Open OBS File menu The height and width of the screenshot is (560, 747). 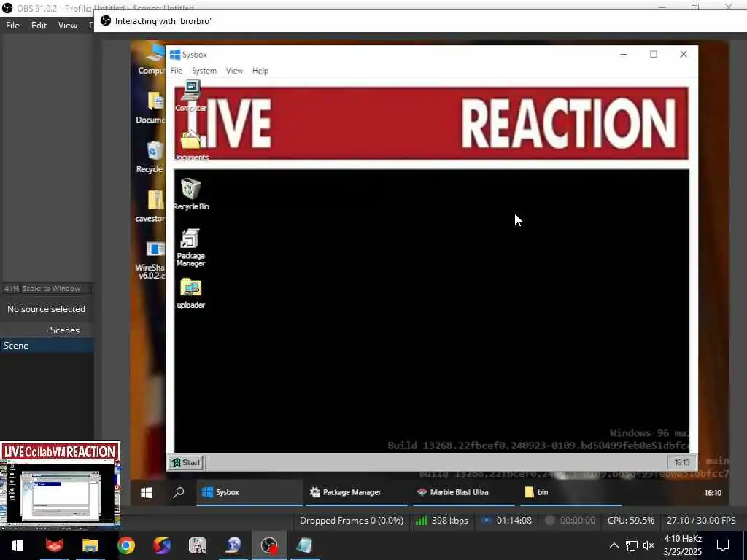coord(12,26)
